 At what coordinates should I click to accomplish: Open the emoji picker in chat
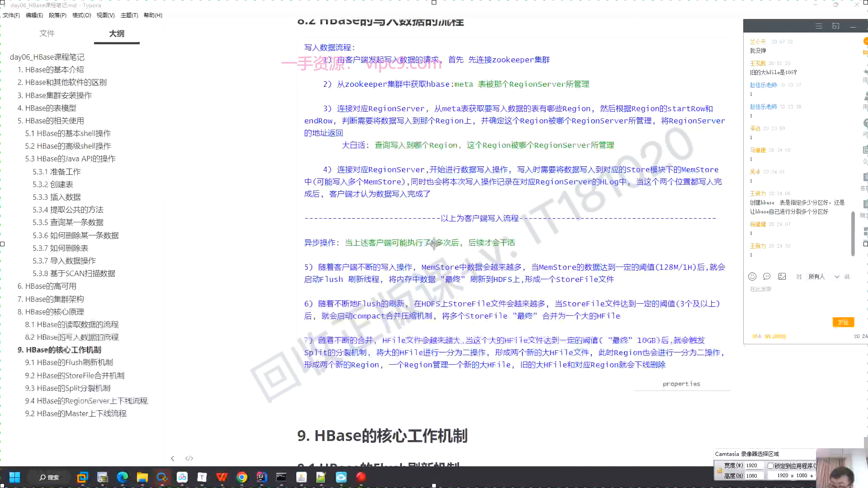tap(752, 277)
